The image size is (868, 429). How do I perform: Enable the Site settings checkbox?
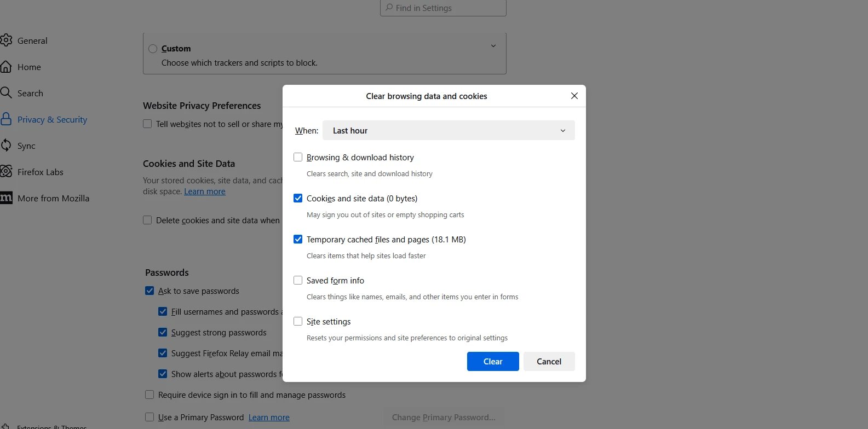tap(298, 322)
